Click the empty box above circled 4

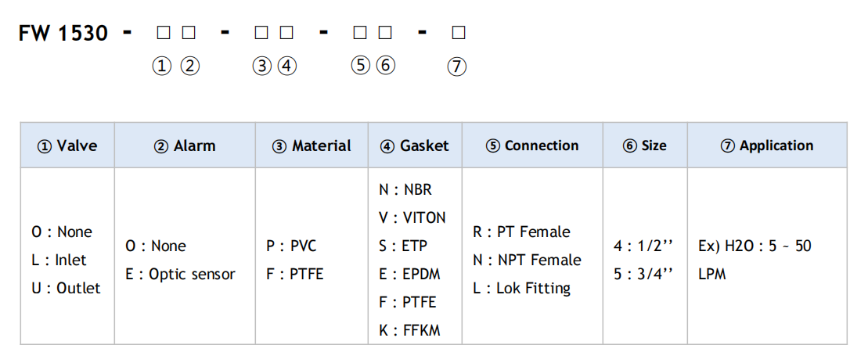click(286, 33)
